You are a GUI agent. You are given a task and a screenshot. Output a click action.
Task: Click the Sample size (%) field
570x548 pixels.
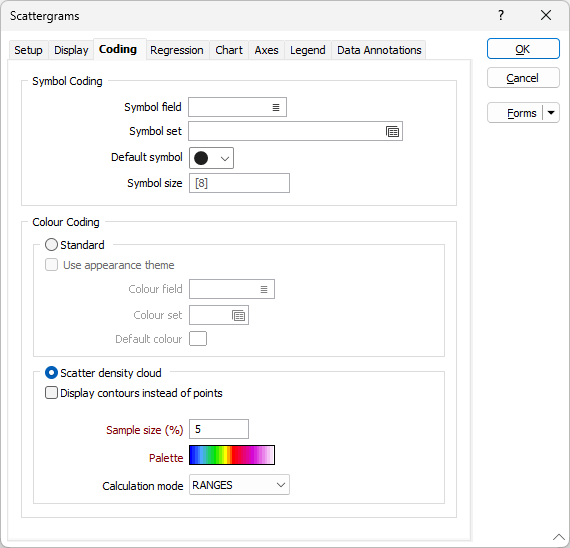click(219, 429)
